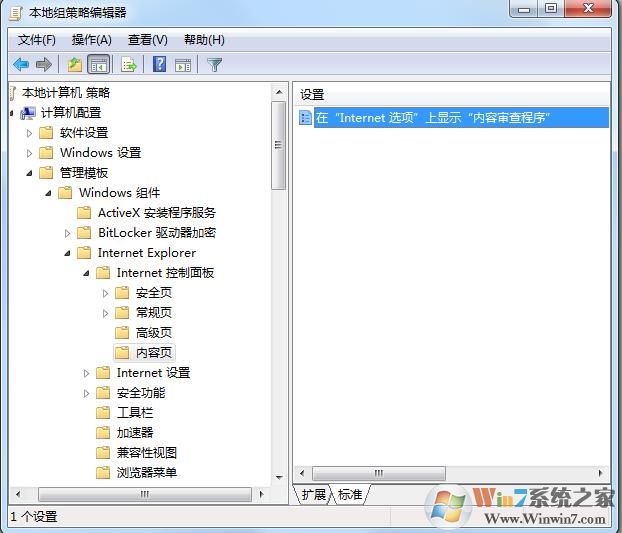Open the 帮助(H) menu

[x=204, y=40]
